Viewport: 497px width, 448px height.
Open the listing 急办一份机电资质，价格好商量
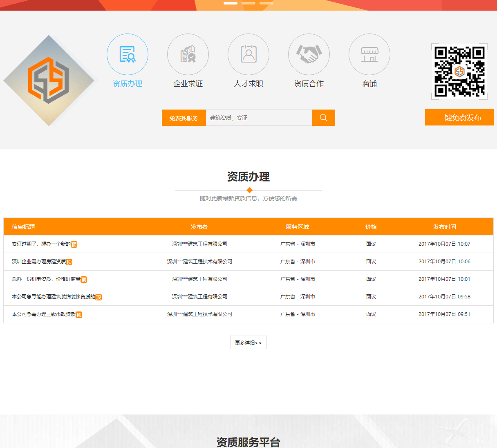[x=46, y=279]
